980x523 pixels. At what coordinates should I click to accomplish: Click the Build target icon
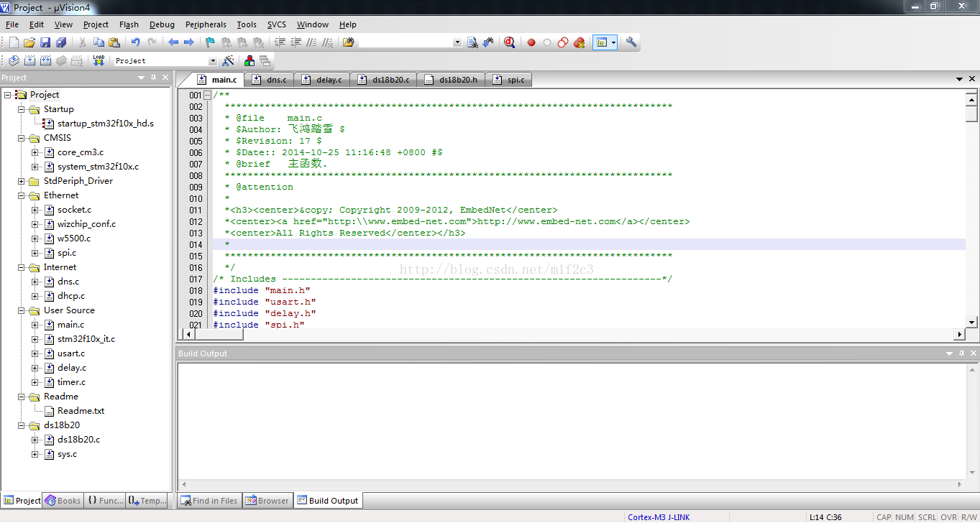(29, 61)
